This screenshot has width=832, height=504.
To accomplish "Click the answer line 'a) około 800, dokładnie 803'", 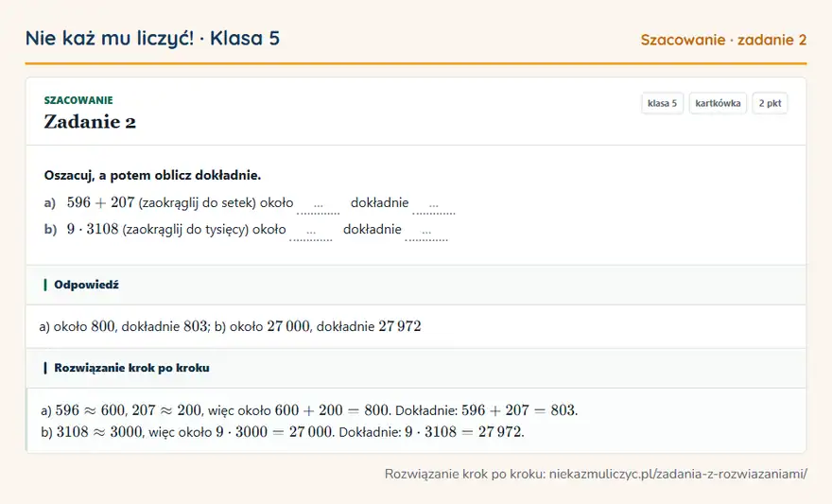I will (124, 325).
